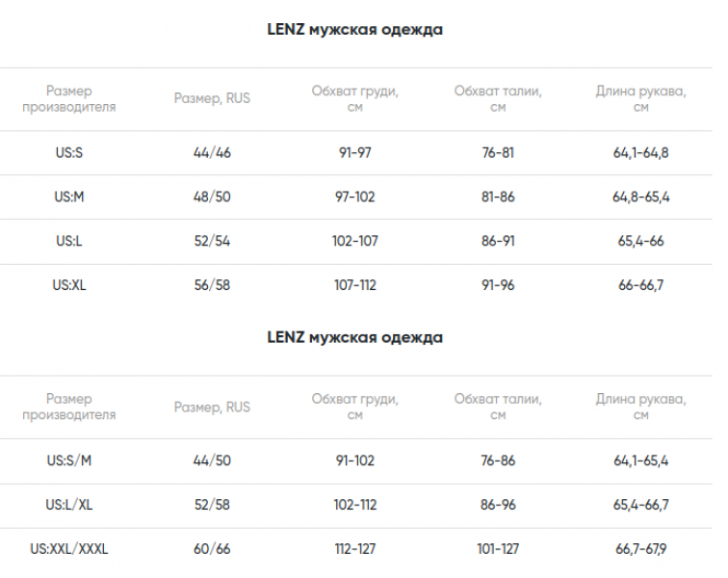Click the 52/54 Russian size cell
The width and height of the screenshot is (728, 578).
coord(212,241)
